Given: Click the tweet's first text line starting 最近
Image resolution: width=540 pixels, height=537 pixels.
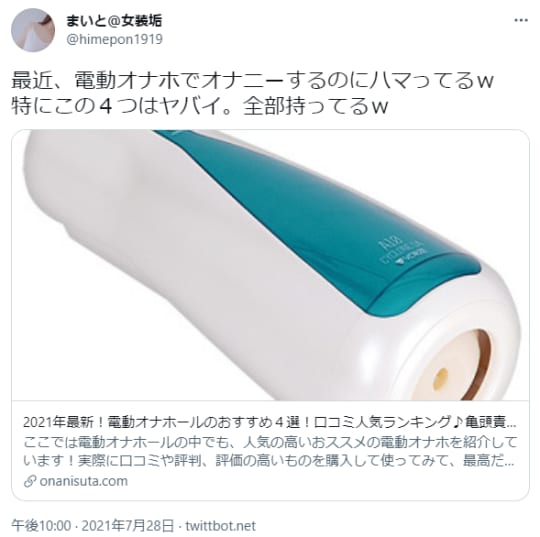Looking at the screenshot, I should (253, 80).
